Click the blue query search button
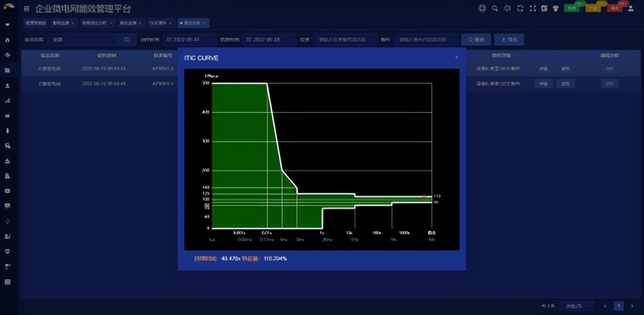This screenshot has width=644, height=315. coord(476,40)
